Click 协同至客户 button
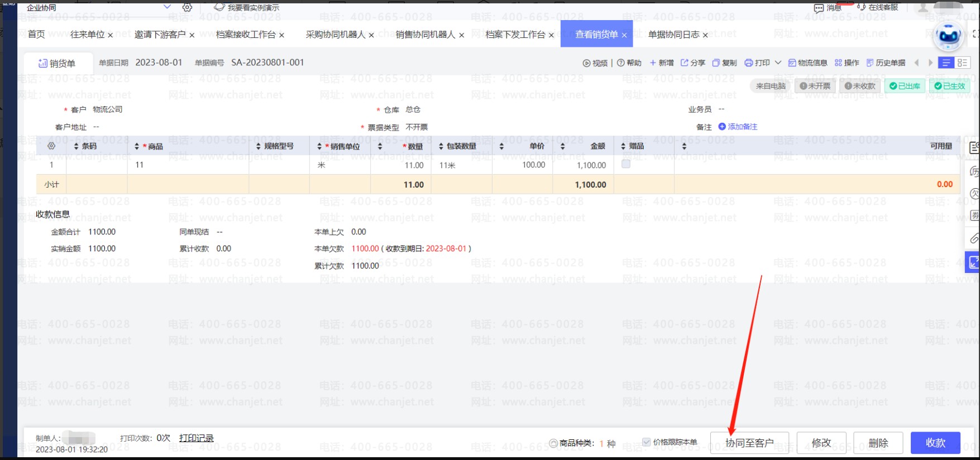980x460 pixels. 749,443
